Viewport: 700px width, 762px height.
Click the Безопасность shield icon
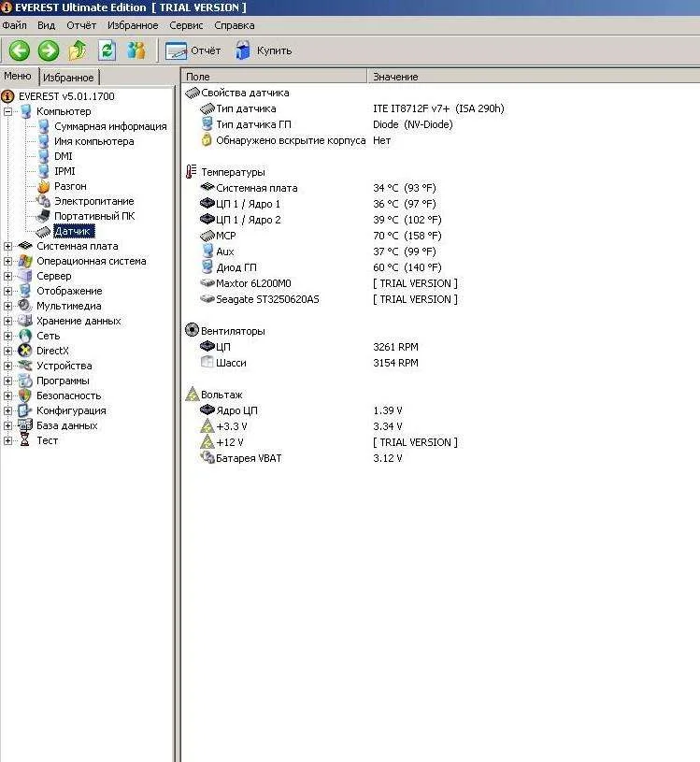tap(25, 395)
